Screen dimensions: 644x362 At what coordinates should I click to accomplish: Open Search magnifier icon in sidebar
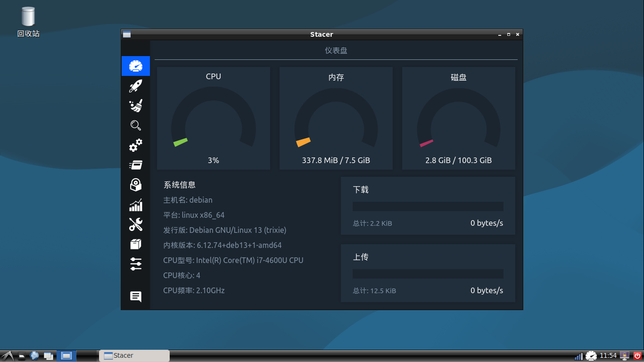tap(136, 125)
